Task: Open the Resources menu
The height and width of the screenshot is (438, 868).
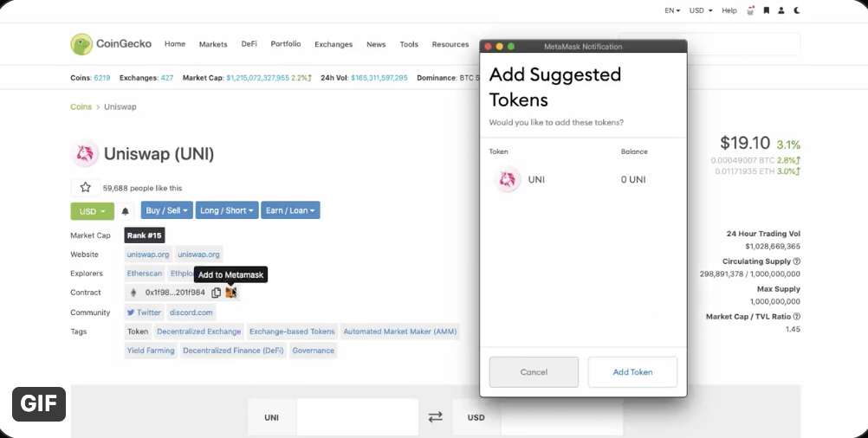Action: [450, 44]
